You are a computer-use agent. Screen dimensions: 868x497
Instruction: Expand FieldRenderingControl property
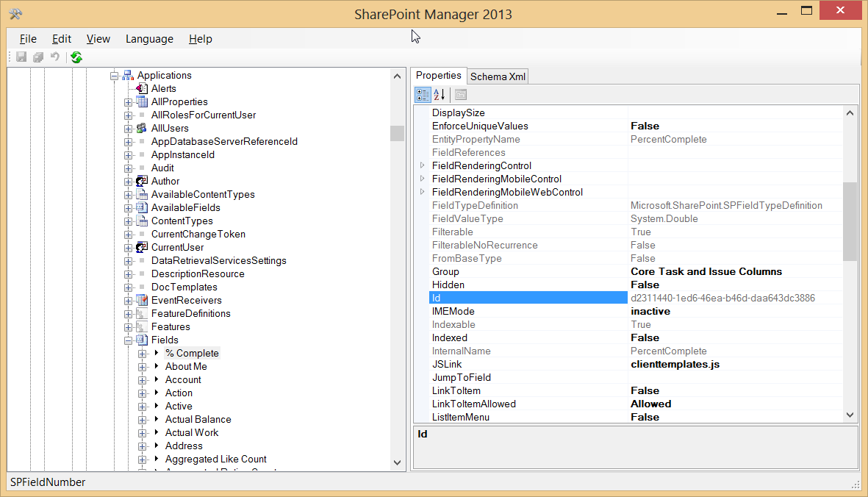click(x=423, y=165)
